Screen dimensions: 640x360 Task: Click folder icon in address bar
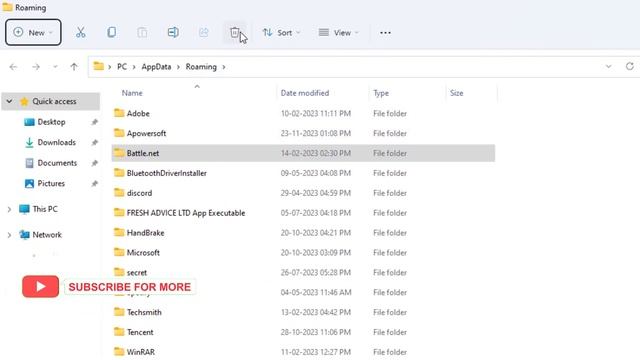pyautogui.click(x=98, y=66)
